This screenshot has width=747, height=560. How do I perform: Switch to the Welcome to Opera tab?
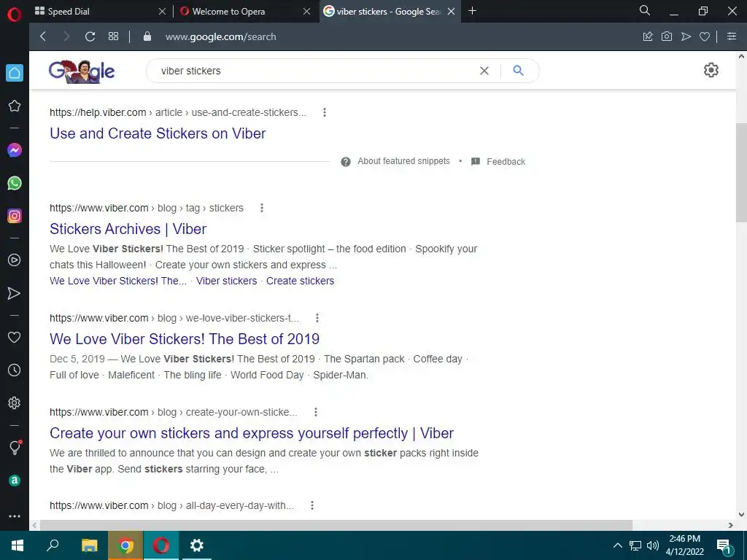pyautogui.click(x=246, y=11)
